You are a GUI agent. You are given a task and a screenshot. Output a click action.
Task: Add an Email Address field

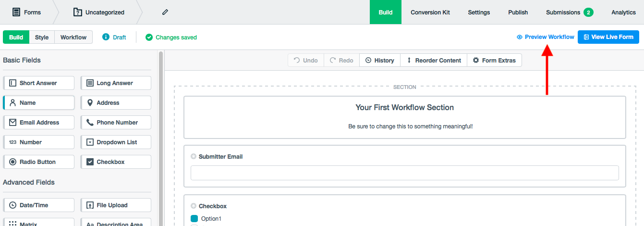[38, 123]
